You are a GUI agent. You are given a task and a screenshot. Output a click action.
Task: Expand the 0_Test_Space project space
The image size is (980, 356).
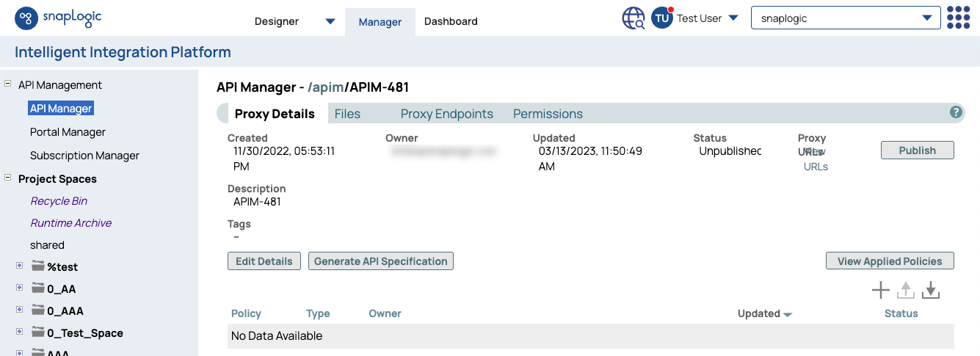pyautogui.click(x=20, y=333)
